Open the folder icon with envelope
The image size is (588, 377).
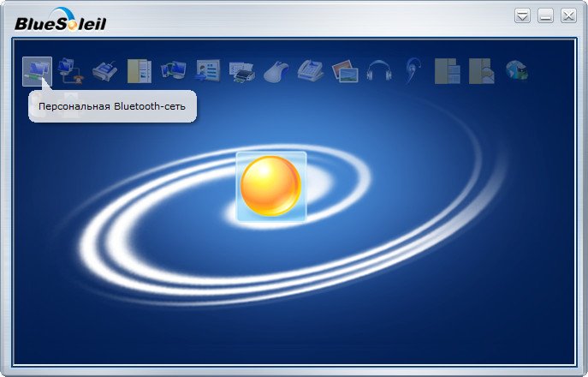tap(482, 71)
